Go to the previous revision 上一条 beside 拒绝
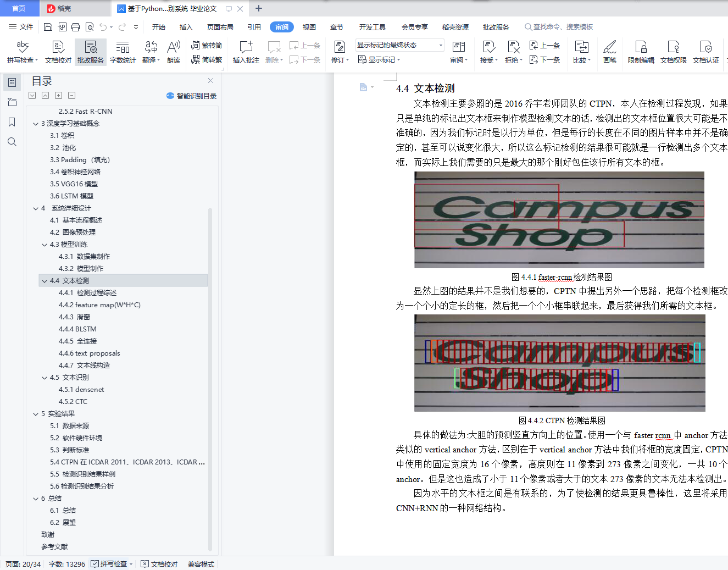Image resolution: width=728 pixels, height=570 pixels. click(545, 46)
